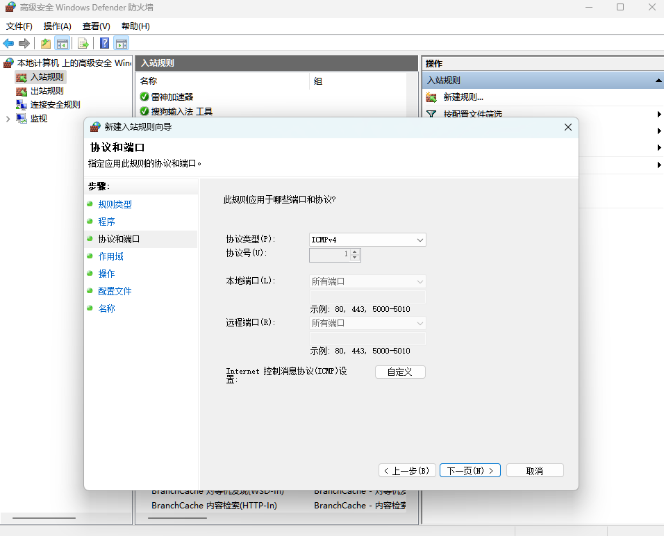Screen dimensions: 664x536
Task: Click 下一页(N) next button
Action: pyautogui.click(x=470, y=471)
